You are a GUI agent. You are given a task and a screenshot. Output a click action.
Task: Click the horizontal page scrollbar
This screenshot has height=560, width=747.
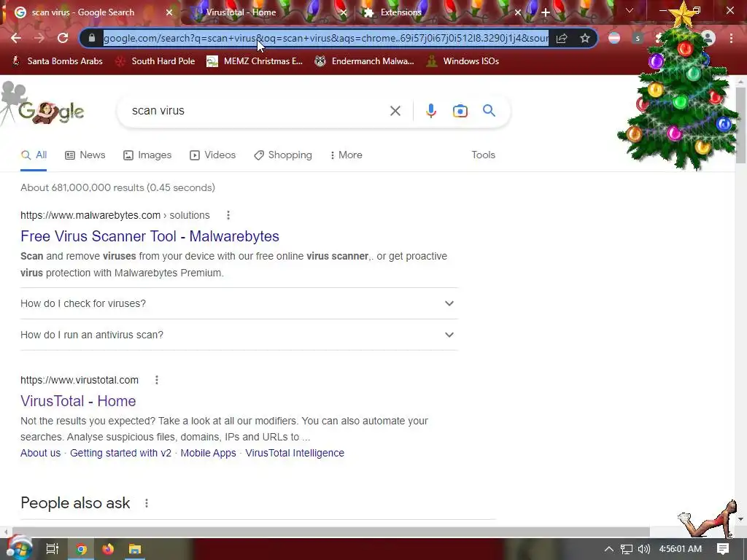[x=330, y=532]
